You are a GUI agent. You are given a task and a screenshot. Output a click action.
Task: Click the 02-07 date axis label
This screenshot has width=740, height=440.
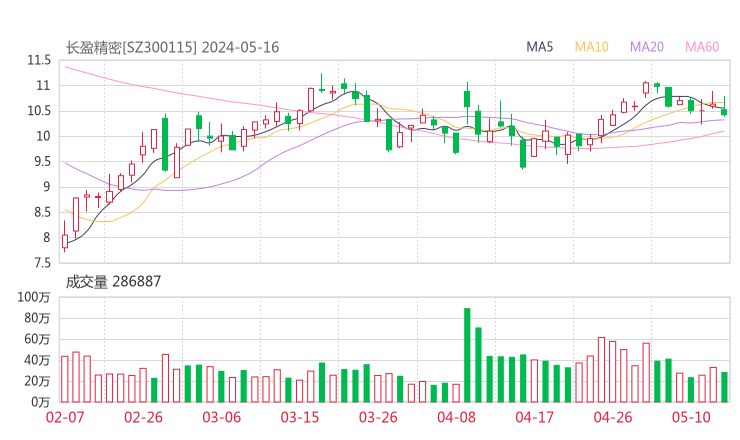pyautogui.click(x=65, y=417)
